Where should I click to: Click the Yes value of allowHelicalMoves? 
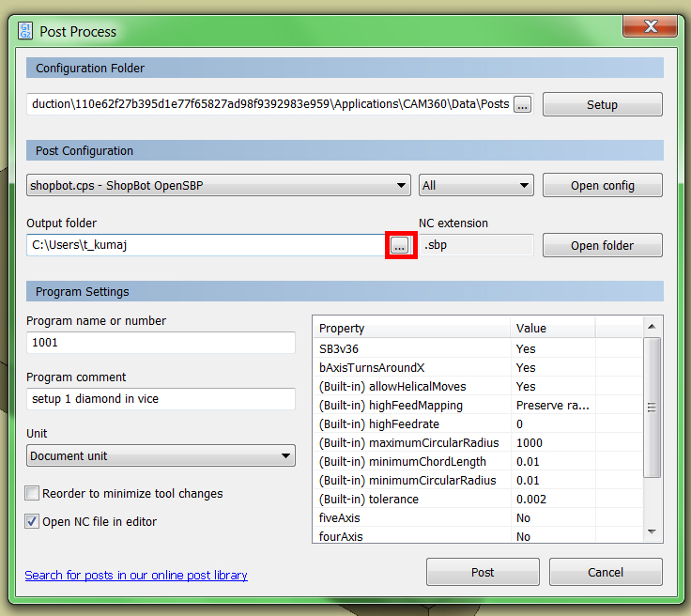point(526,387)
